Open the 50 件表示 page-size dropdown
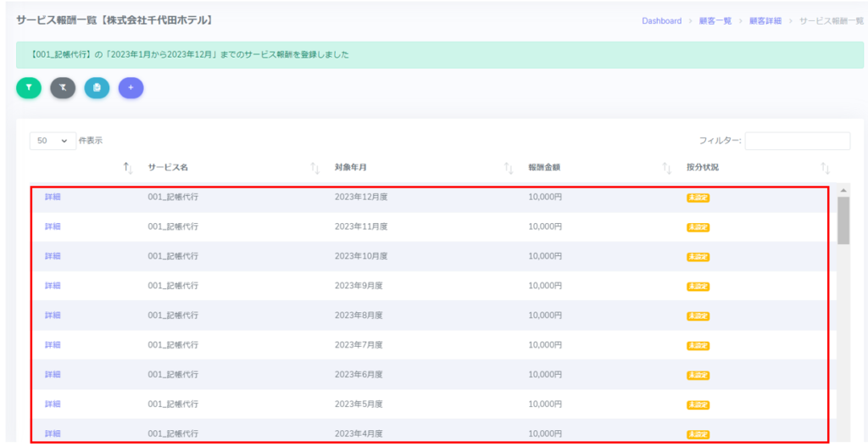 pyautogui.click(x=53, y=141)
